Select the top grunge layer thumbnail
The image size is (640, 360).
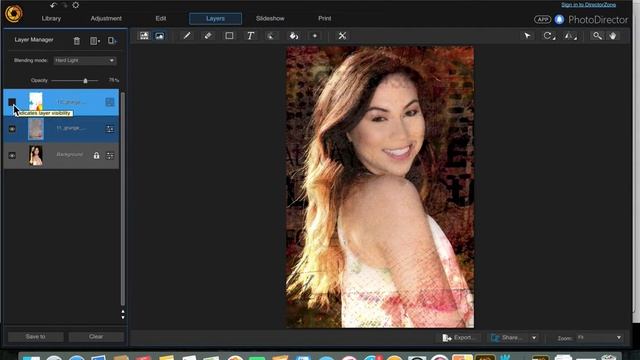(x=36, y=102)
